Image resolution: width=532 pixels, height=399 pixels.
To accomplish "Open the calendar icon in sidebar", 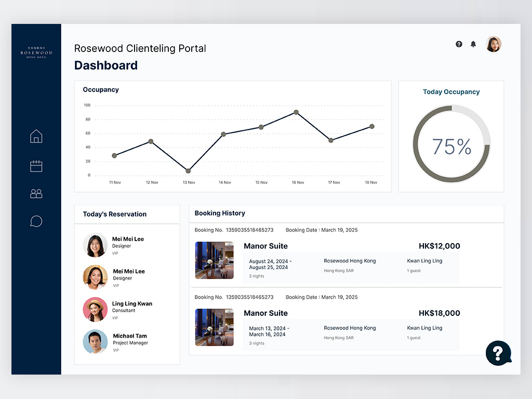I will pyautogui.click(x=36, y=166).
